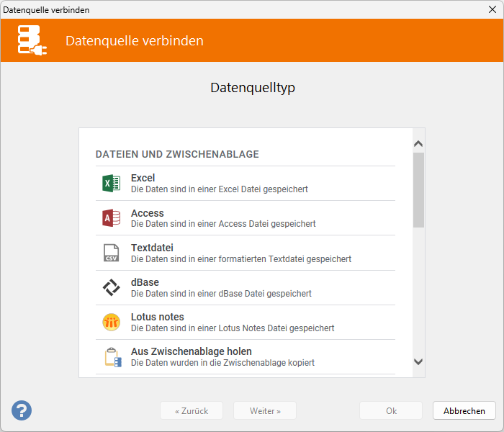
Task: Click the dBase diamond icon
Action: [x=111, y=287]
